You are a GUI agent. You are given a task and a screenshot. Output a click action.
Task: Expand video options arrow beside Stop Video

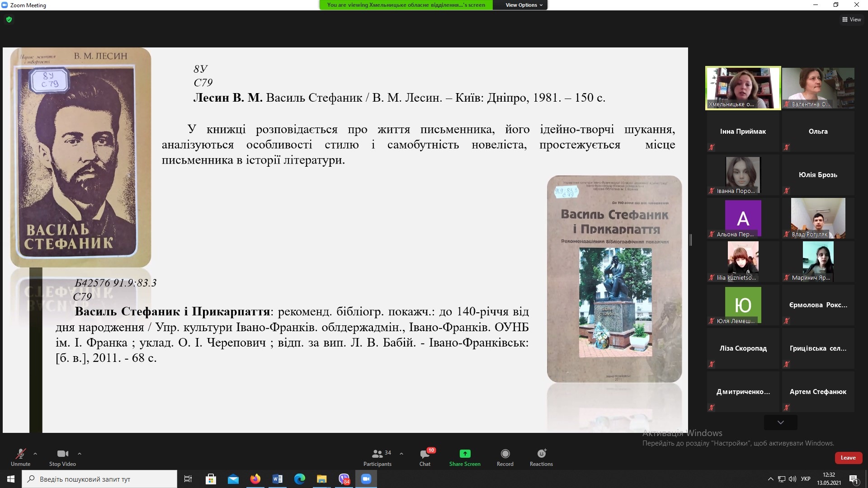80,453
